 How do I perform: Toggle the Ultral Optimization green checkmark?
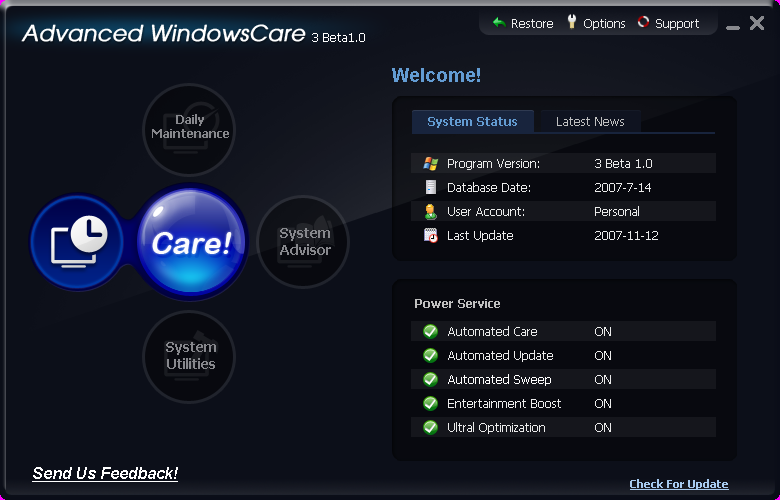pyautogui.click(x=430, y=427)
